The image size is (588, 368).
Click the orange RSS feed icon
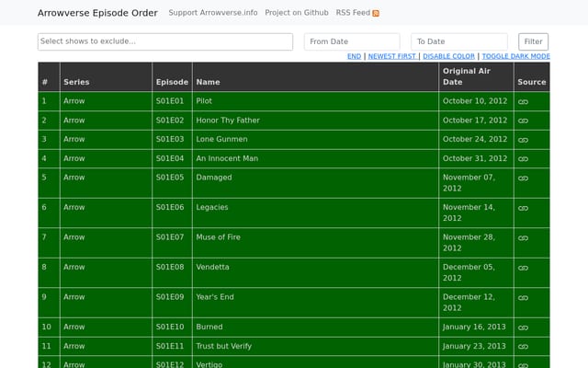376,14
